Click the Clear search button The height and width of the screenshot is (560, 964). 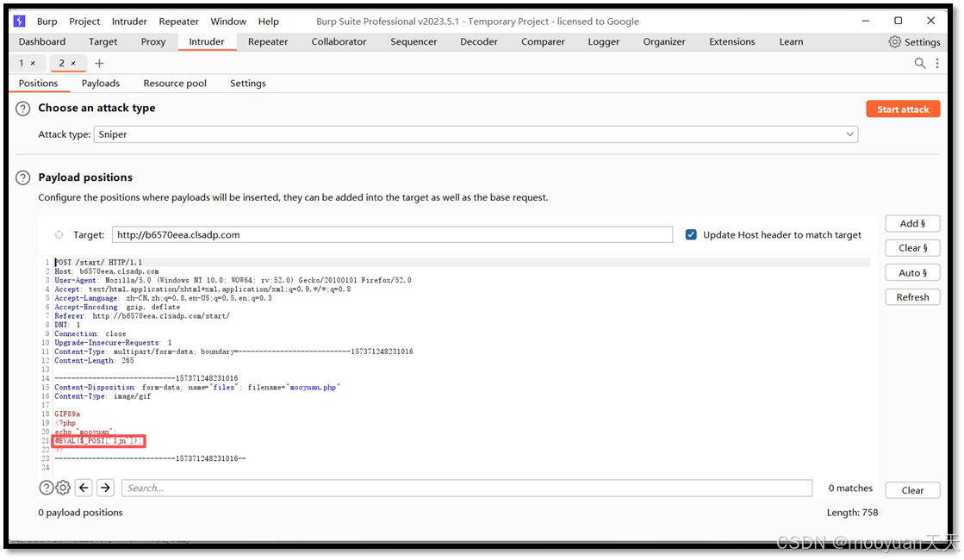click(x=912, y=490)
